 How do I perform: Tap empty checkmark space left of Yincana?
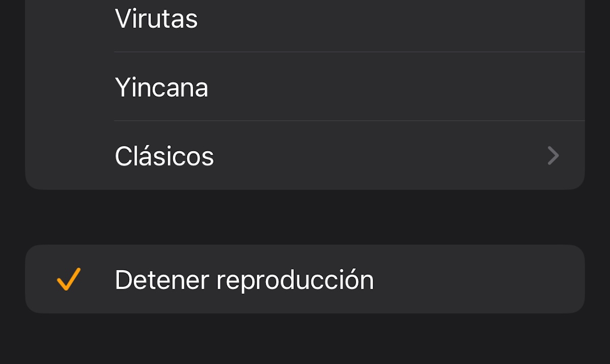69,87
